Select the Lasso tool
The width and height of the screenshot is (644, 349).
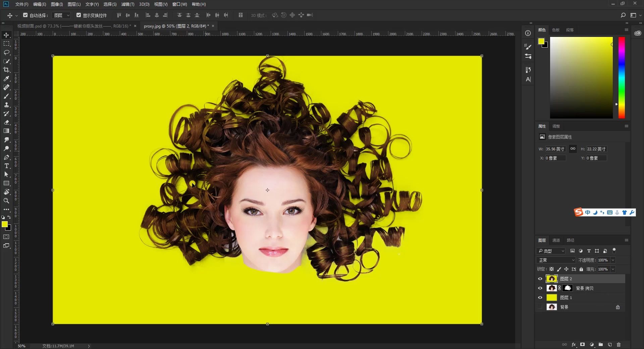(6, 52)
